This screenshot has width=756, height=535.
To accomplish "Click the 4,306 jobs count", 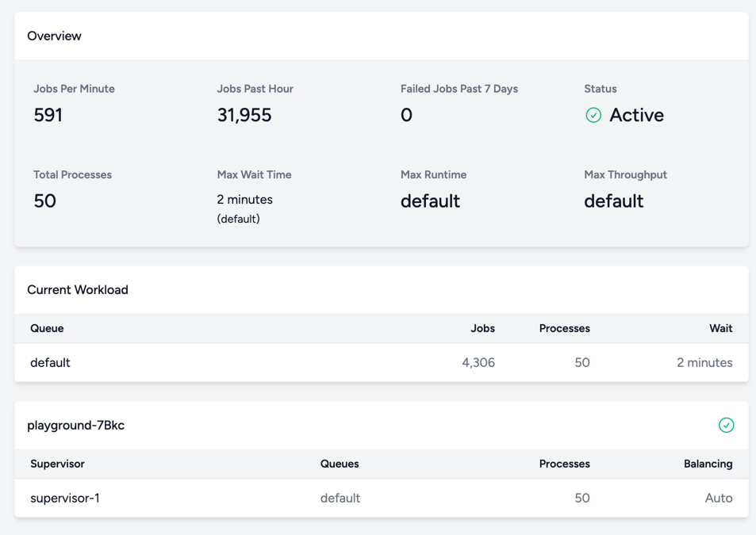I will (478, 362).
